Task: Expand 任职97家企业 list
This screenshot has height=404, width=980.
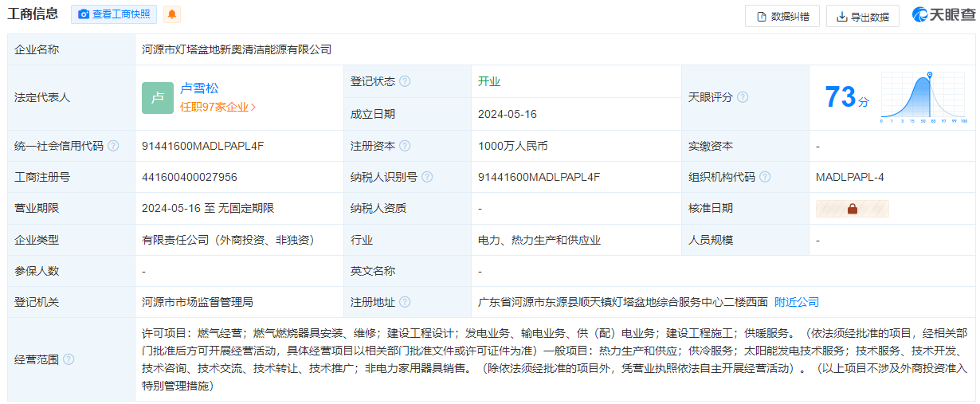Action: [218, 107]
